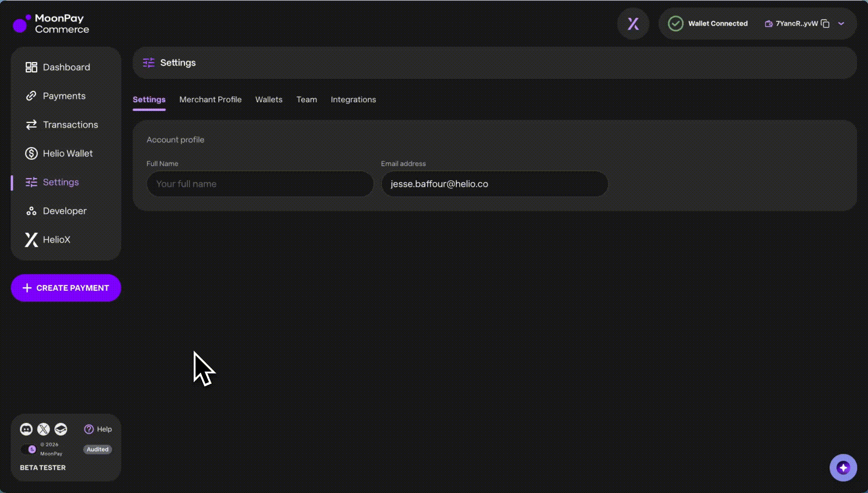Copy the wallet address with copy icon
This screenshot has height=493, width=868.
[825, 24]
